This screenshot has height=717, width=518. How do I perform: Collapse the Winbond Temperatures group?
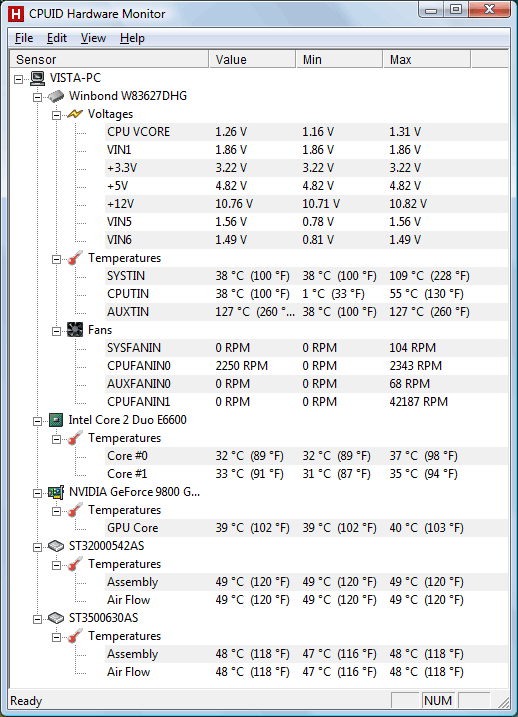56,259
